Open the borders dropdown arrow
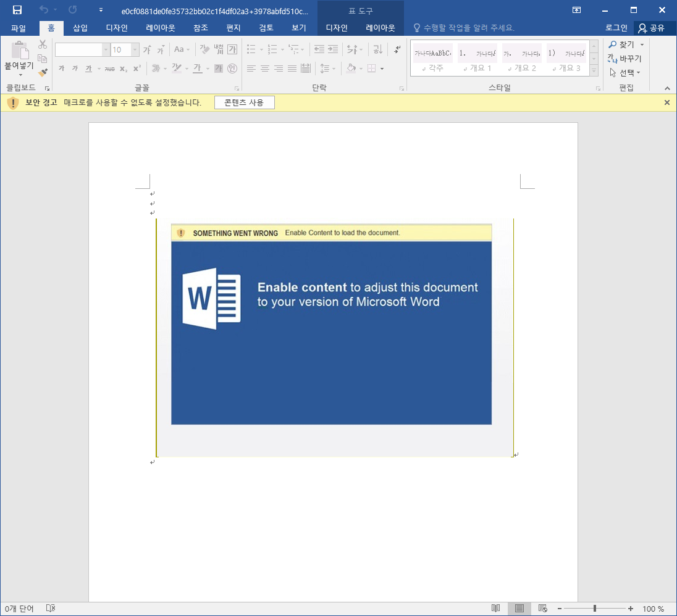Image resolution: width=677 pixels, height=616 pixels. [x=382, y=69]
